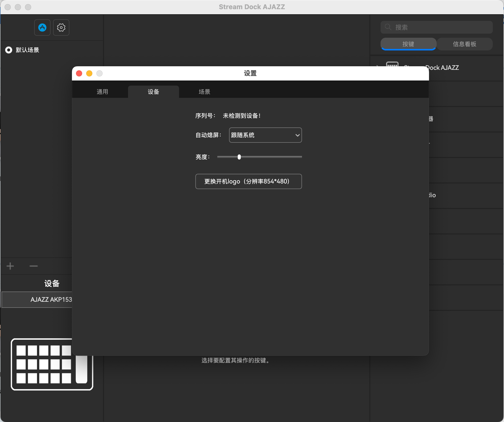The width and height of the screenshot is (504, 422).
Task: Select the 按键 tab
Action: click(x=408, y=44)
